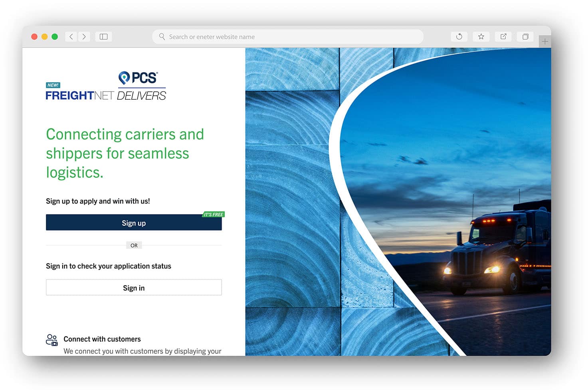Viewport: 588px width, 390px height.
Task: Click the Sign up button
Action: [134, 223]
